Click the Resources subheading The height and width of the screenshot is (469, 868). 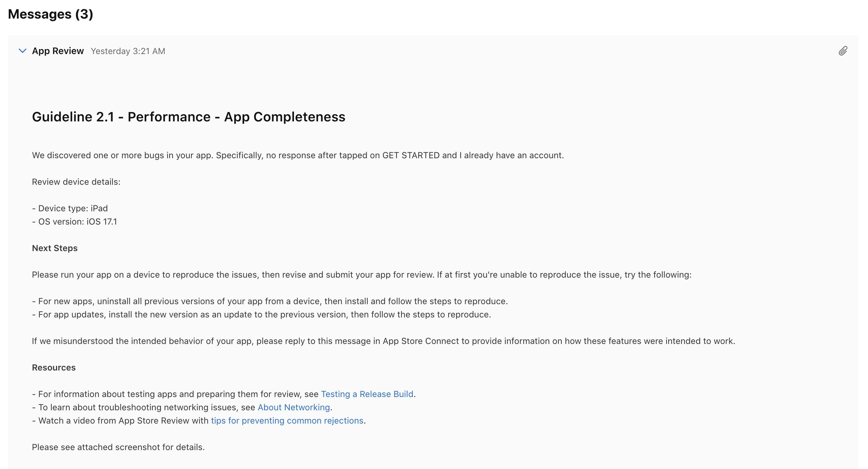53,367
